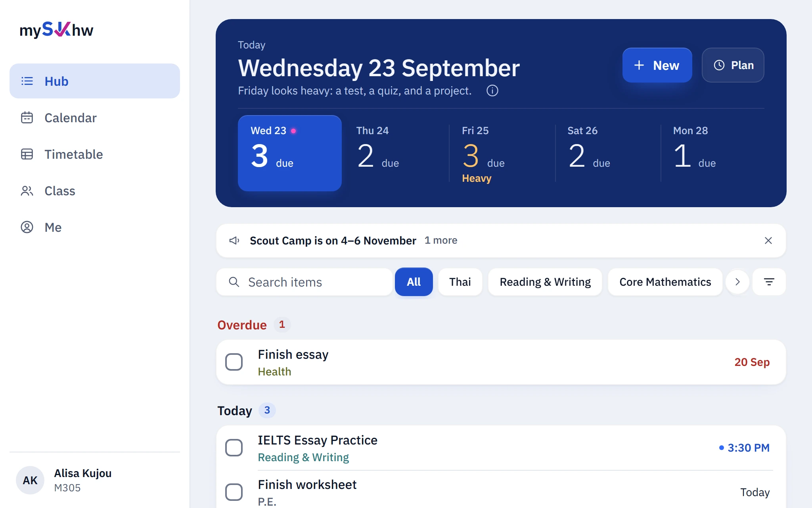This screenshot has width=812, height=508.
Task: Create a new item with New button
Action: coord(657,65)
